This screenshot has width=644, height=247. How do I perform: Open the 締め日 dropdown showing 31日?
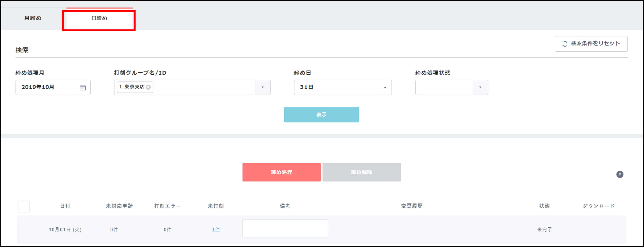coord(342,87)
